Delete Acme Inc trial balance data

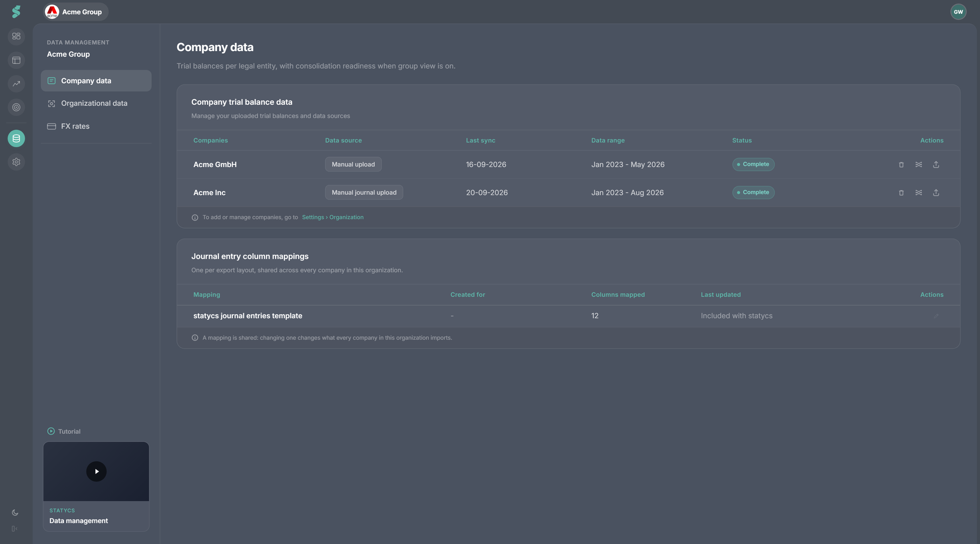(x=901, y=193)
